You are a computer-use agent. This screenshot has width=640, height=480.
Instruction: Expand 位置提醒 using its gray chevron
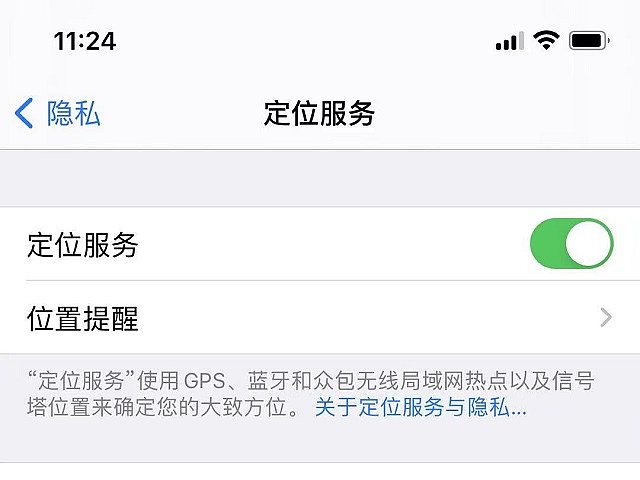pos(606,318)
